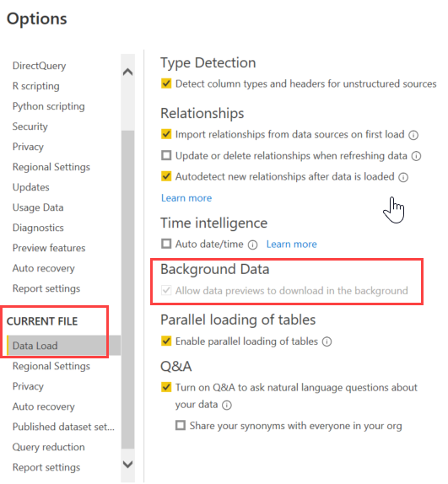Open Query reduction under Current File
This screenshot has width=448, height=484.
(x=48, y=447)
